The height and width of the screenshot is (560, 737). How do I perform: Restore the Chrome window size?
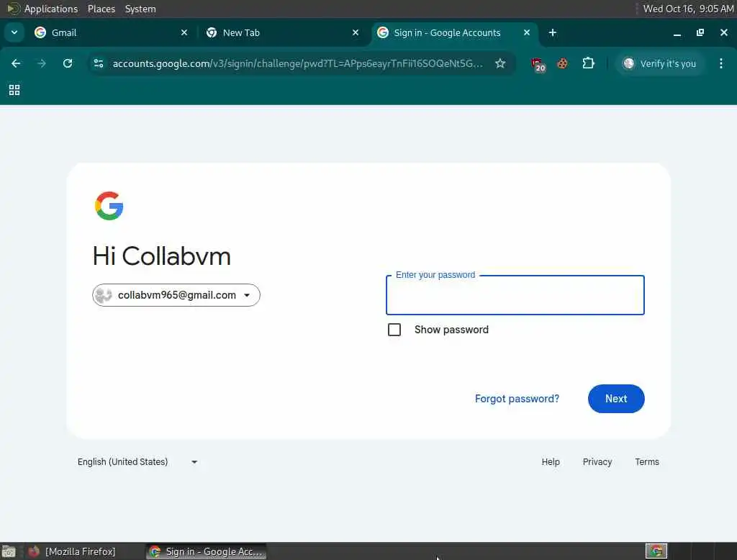tap(700, 32)
